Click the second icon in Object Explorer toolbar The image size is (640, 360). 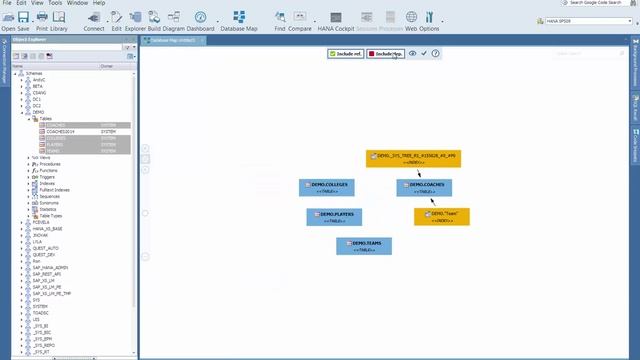tap(24, 56)
